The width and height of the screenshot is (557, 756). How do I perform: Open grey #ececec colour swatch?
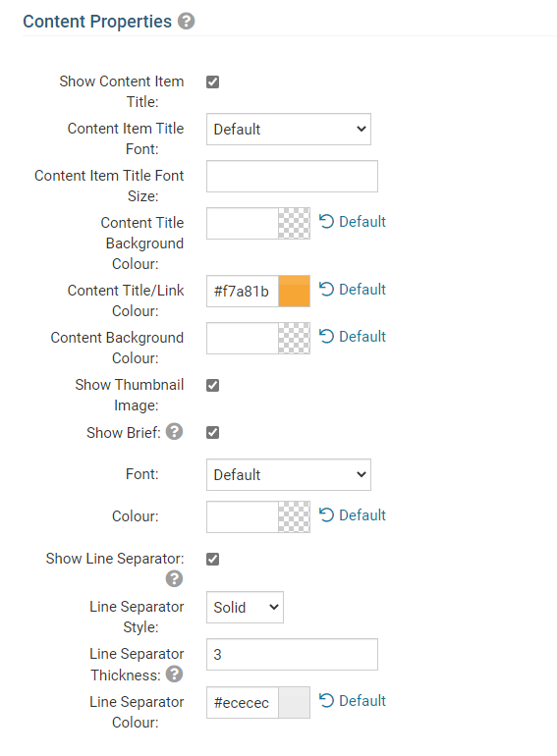294,702
